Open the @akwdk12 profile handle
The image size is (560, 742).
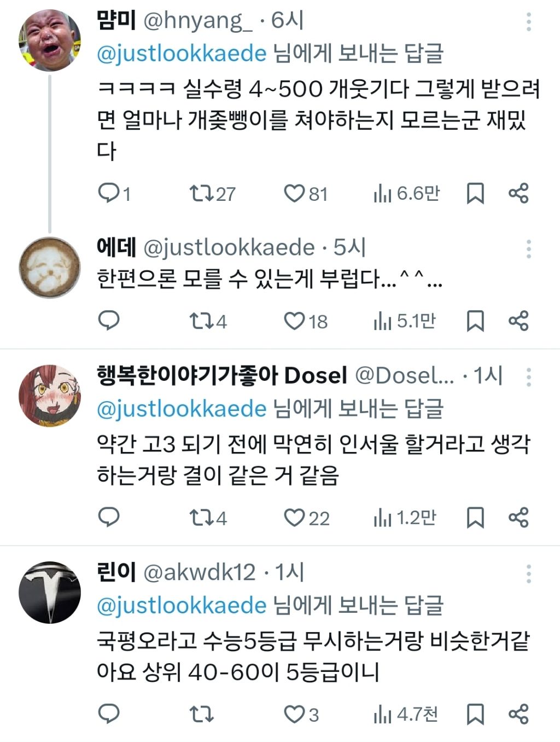pyautogui.click(x=199, y=572)
